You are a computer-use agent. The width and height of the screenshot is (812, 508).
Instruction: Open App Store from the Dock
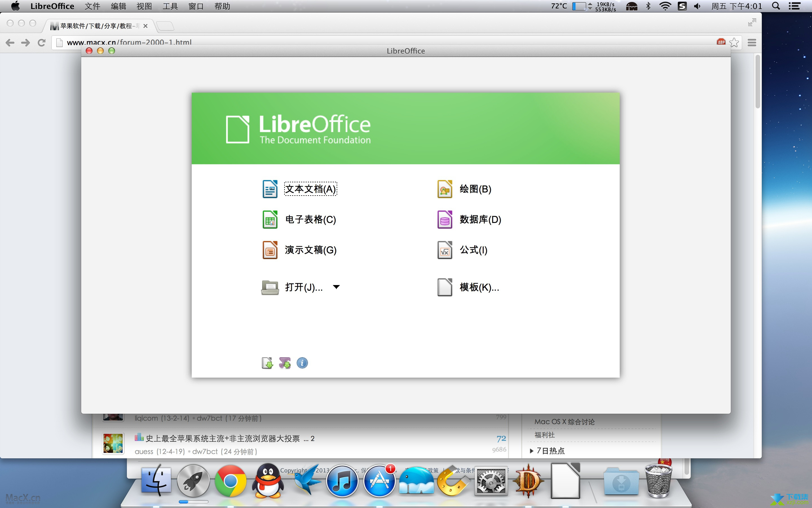pyautogui.click(x=379, y=481)
